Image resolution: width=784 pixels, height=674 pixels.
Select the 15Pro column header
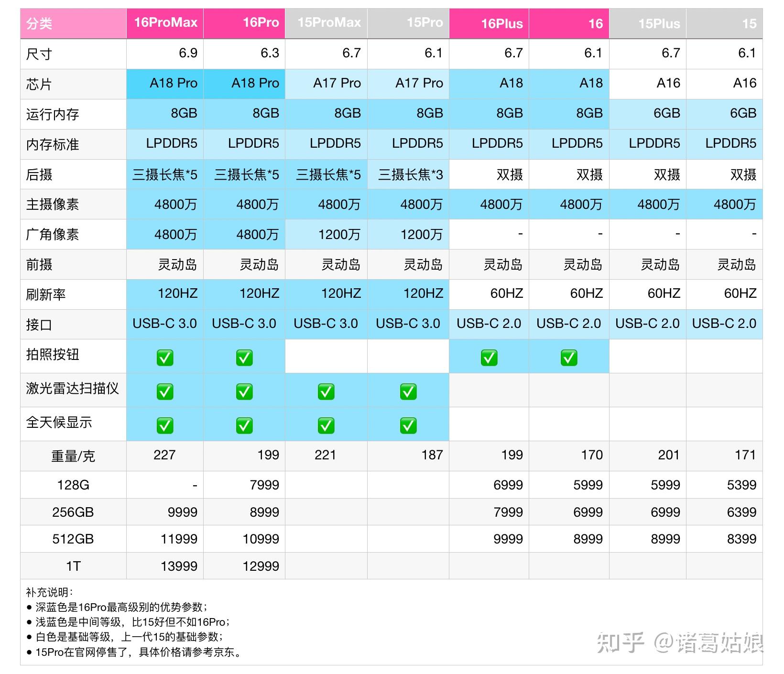point(408,23)
